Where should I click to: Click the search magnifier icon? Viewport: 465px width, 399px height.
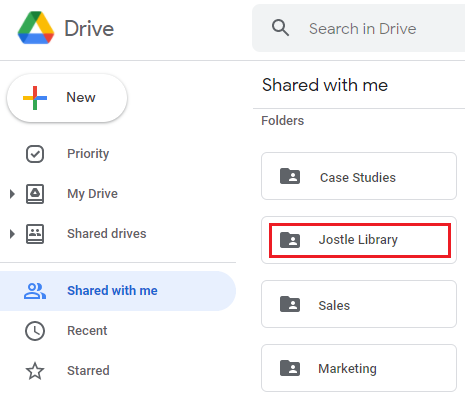[280, 28]
